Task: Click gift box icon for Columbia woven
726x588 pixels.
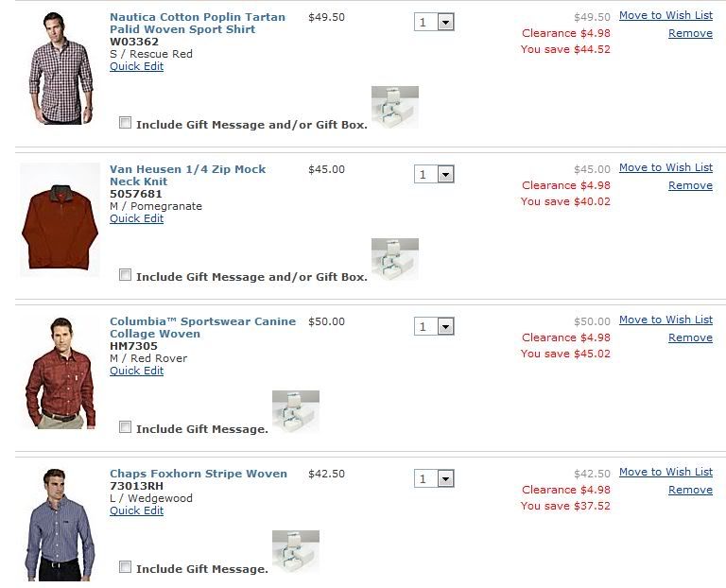Action: tap(296, 411)
